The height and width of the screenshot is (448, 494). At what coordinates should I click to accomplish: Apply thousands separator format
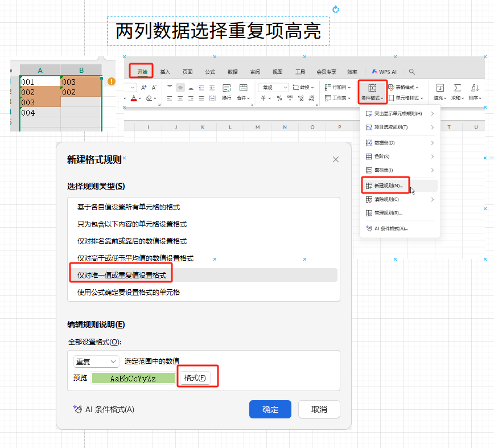tap(290, 98)
